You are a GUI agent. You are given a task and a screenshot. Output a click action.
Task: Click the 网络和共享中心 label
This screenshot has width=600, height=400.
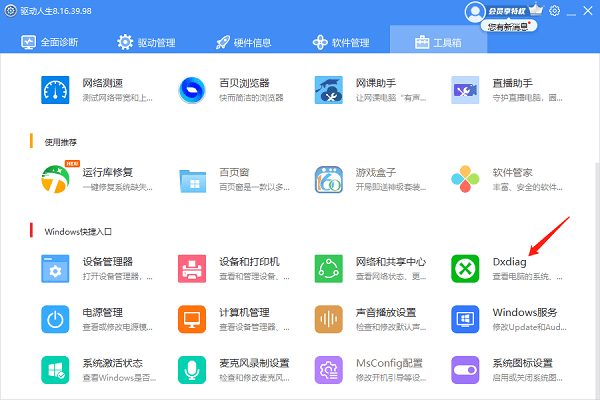[391, 262]
